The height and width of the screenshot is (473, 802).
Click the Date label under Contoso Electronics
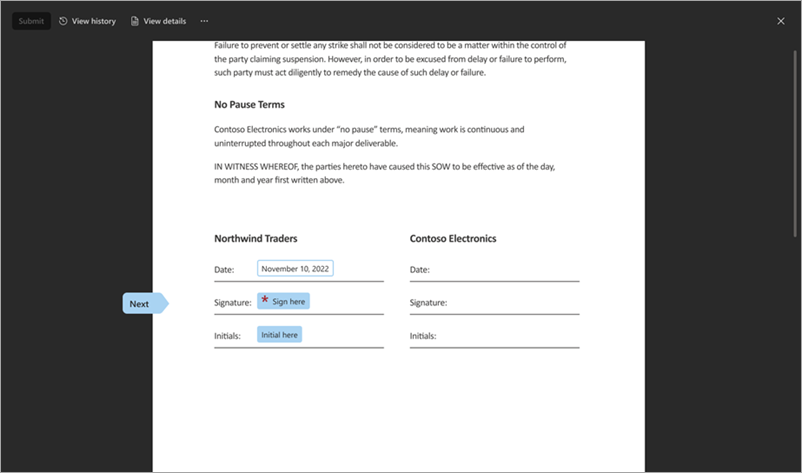coord(420,269)
